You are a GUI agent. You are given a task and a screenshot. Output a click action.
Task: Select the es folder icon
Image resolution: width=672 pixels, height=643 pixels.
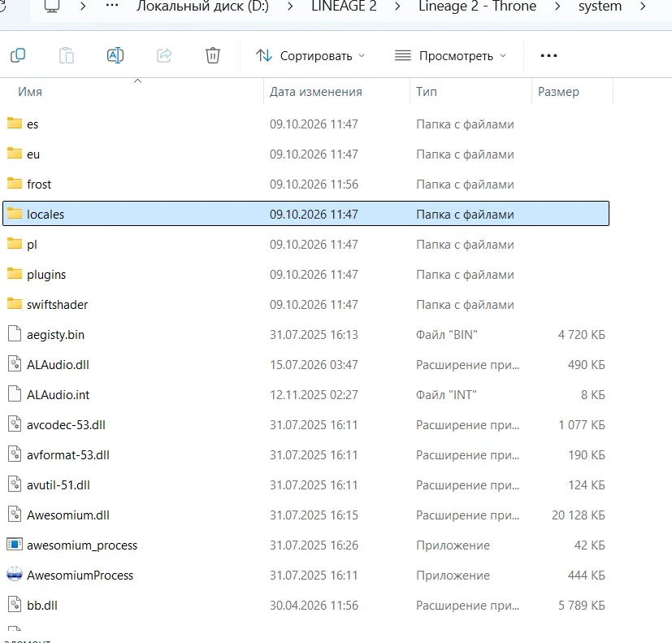[x=15, y=124]
